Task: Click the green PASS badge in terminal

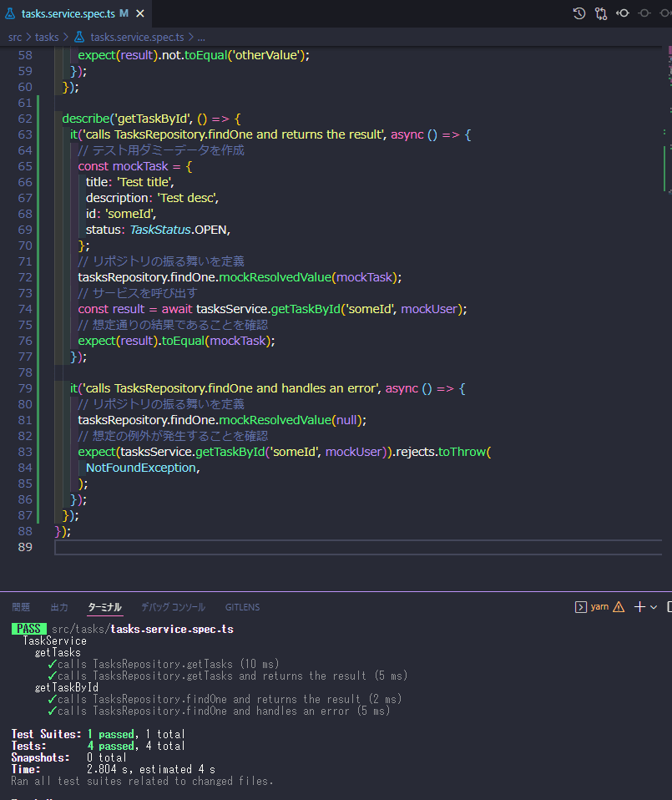Action: (x=29, y=629)
